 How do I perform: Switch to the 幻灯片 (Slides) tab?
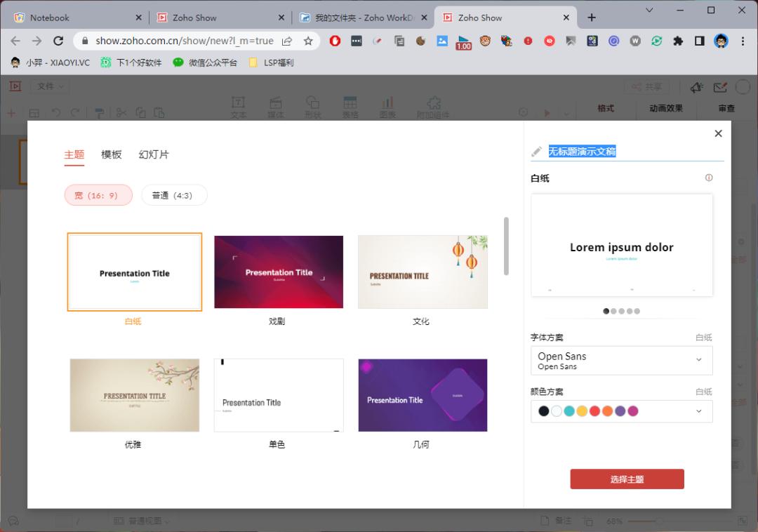[x=153, y=154]
